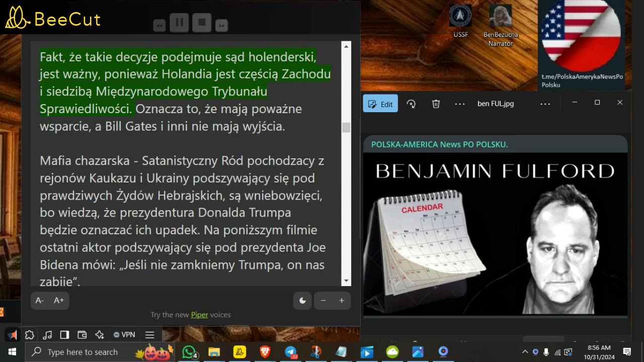
Task: Click the reader scrollbar thumb
Action: tap(346, 127)
